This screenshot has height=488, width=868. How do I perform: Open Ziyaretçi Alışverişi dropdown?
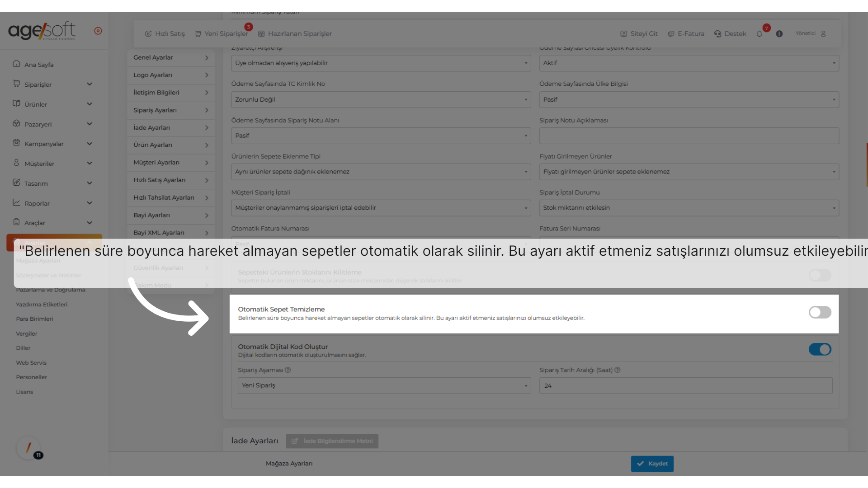381,63
